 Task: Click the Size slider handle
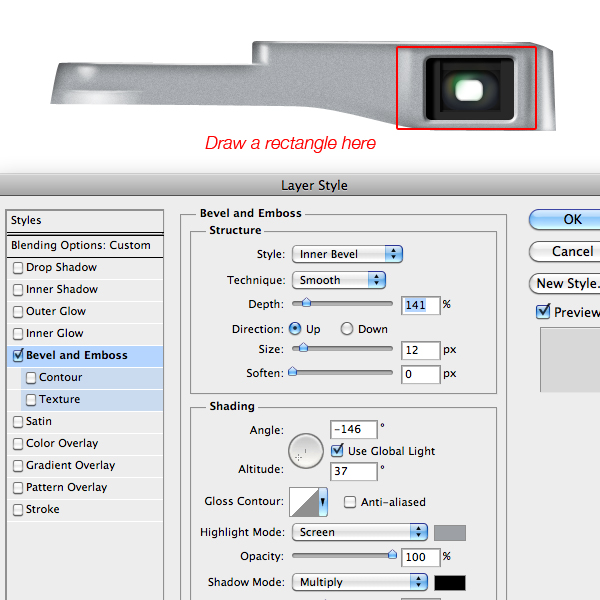(303, 347)
